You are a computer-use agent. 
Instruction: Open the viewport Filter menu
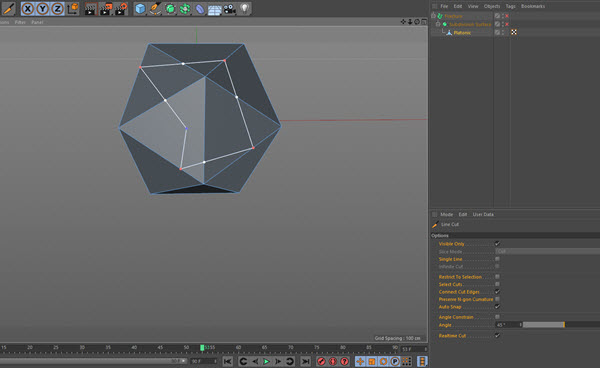(20, 22)
